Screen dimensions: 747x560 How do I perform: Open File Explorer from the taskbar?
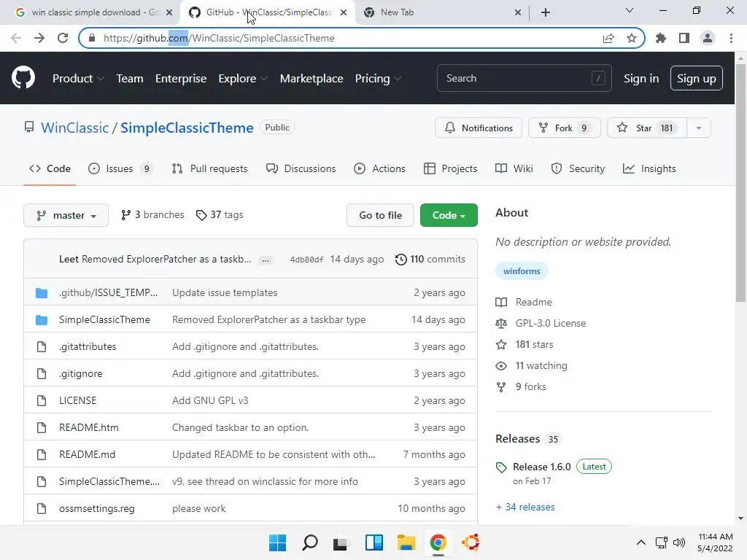[406, 542]
